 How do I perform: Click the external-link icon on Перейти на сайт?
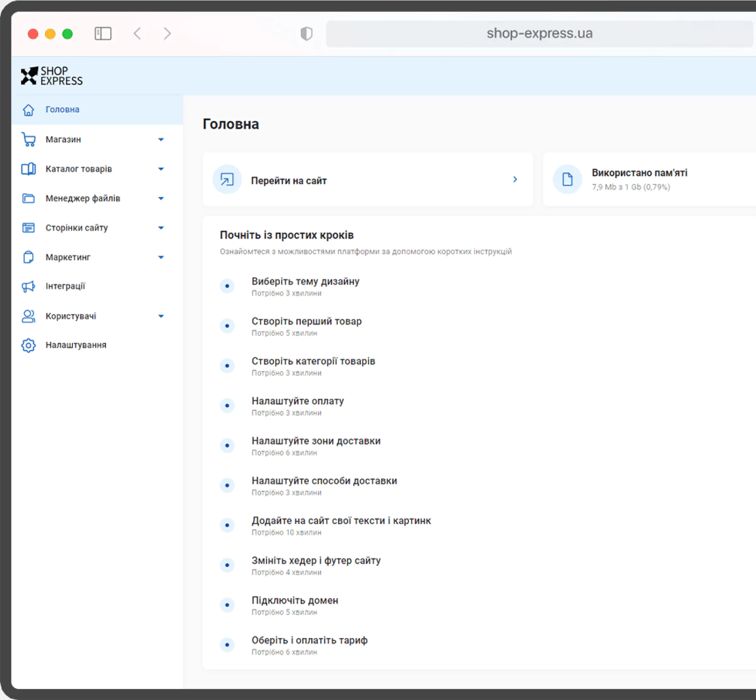tap(227, 180)
